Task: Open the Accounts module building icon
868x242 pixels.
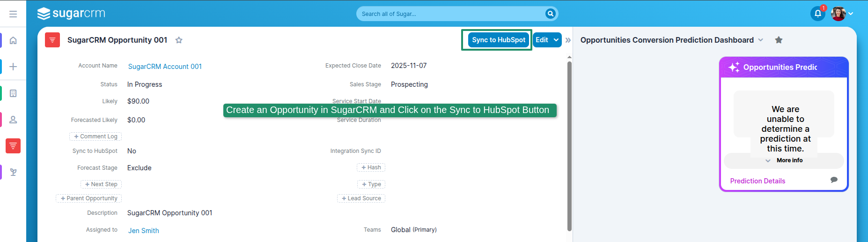Action: (x=13, y=93)
